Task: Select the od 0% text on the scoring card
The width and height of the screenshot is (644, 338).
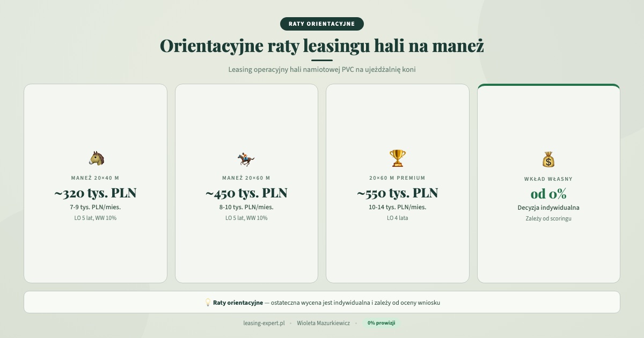Action: [x=548, y=193]
